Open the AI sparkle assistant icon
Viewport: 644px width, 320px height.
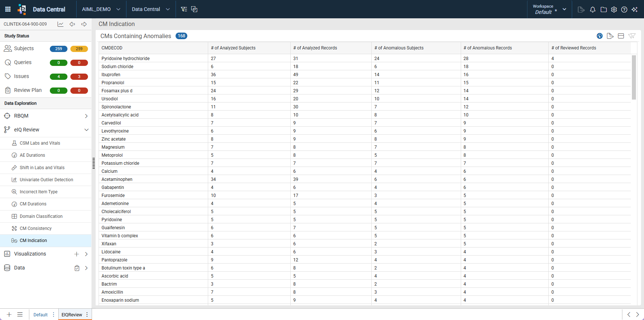(x=634, y=10)
